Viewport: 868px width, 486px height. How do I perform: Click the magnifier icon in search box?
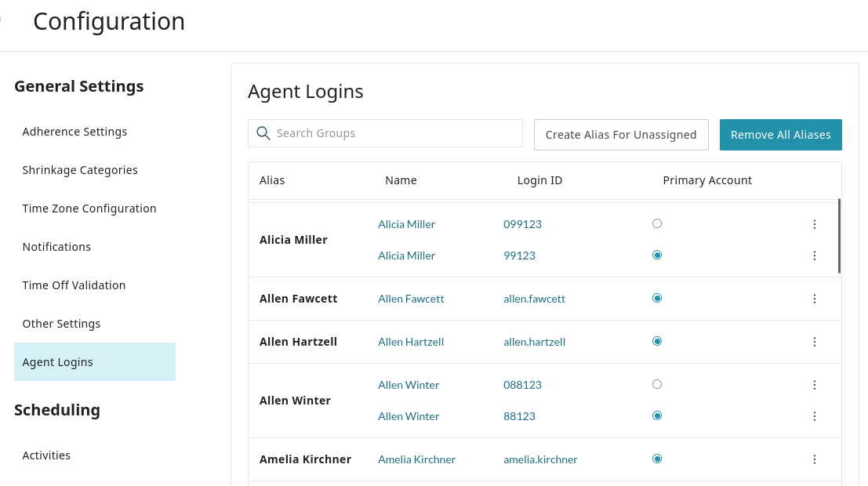pos(263,133)
